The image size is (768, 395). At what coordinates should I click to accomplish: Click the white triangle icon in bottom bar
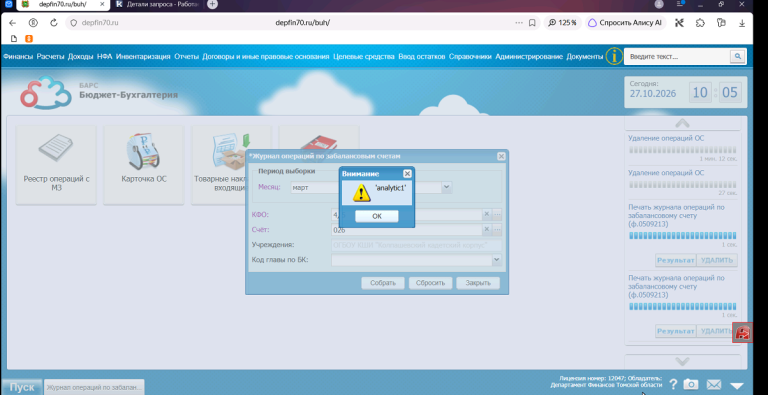point(737,386)
